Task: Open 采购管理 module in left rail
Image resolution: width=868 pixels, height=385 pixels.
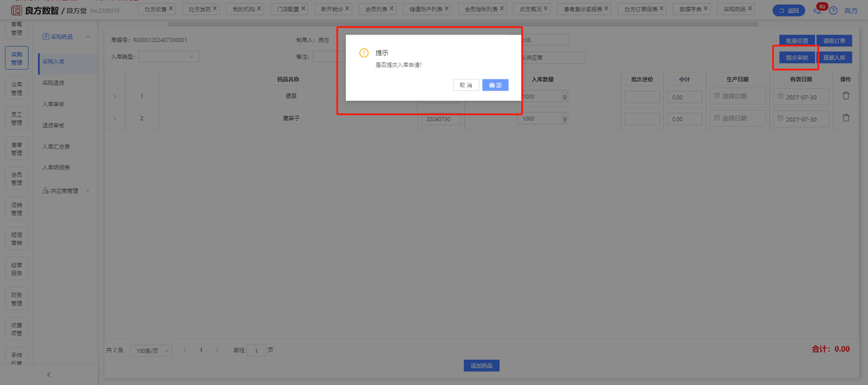Action: (16, 58)
